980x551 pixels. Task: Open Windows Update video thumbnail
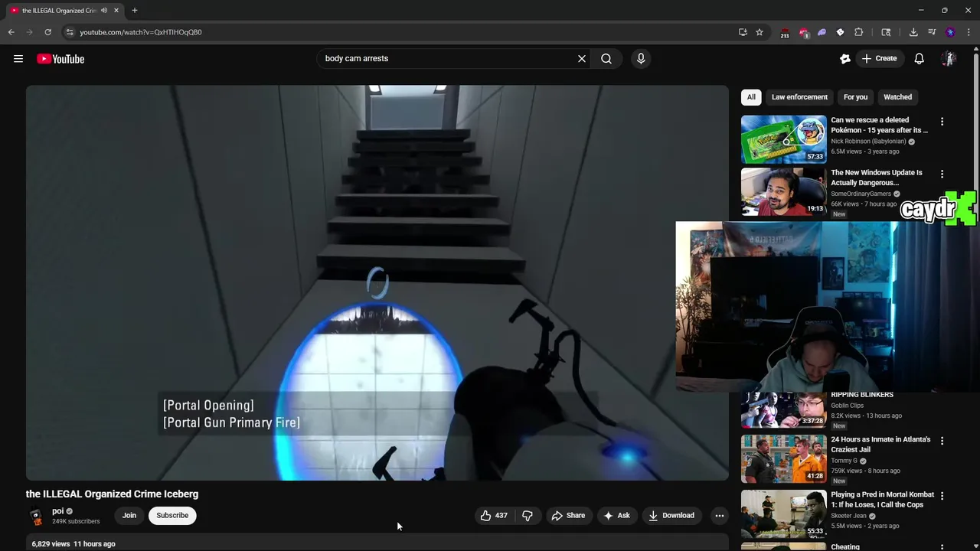coord(783,192)
